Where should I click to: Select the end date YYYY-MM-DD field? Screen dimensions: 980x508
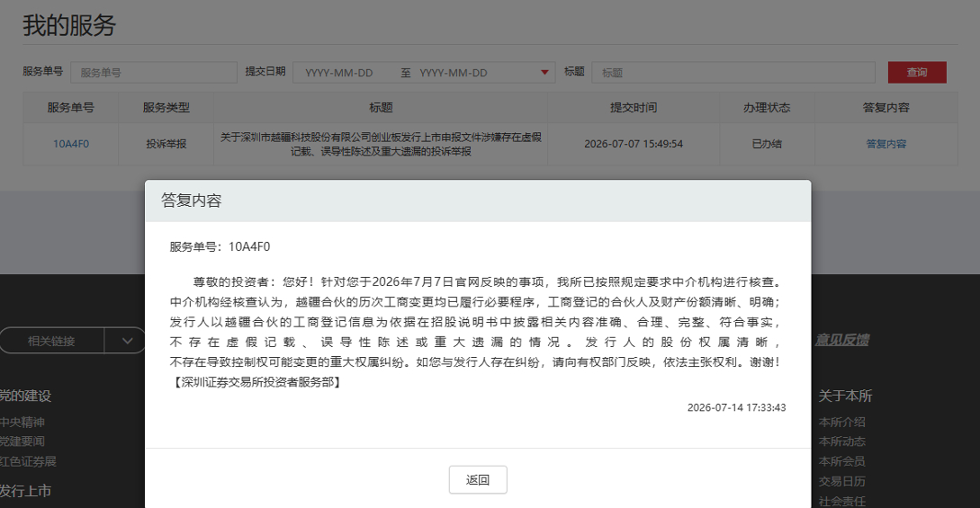(454, 73)
